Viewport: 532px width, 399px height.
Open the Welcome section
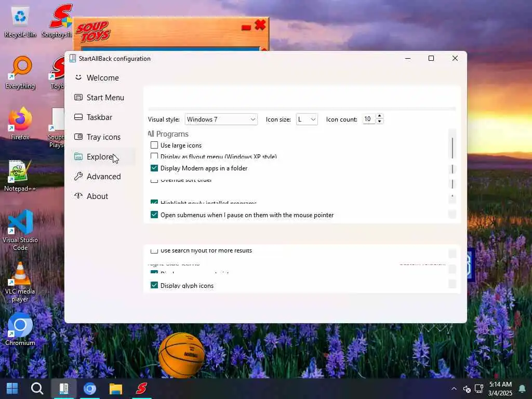point(102,78)
